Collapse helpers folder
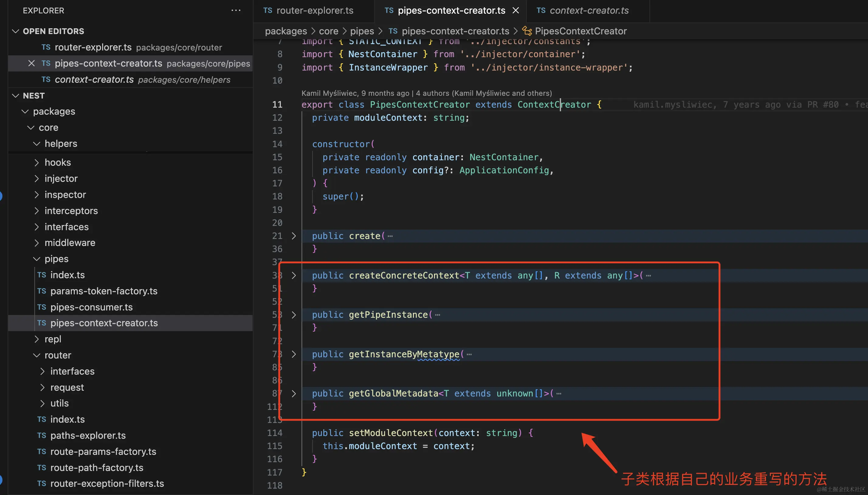This screenshot has width=868, height=495. (36, 144)
